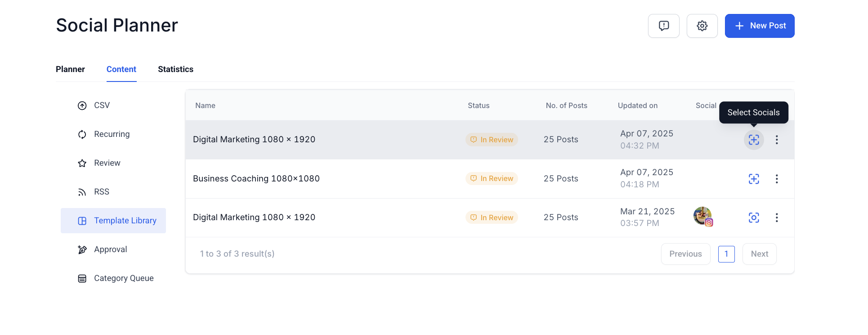Click the Instagram account avatar thumbnail
The width and height of the screenshot is (868, 335).
tap(703, 217)
